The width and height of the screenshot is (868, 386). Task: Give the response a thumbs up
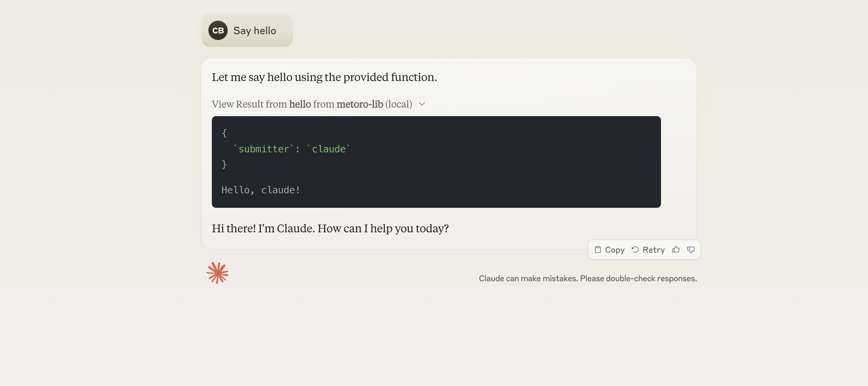pyautogui.click(x=676, y=250)
